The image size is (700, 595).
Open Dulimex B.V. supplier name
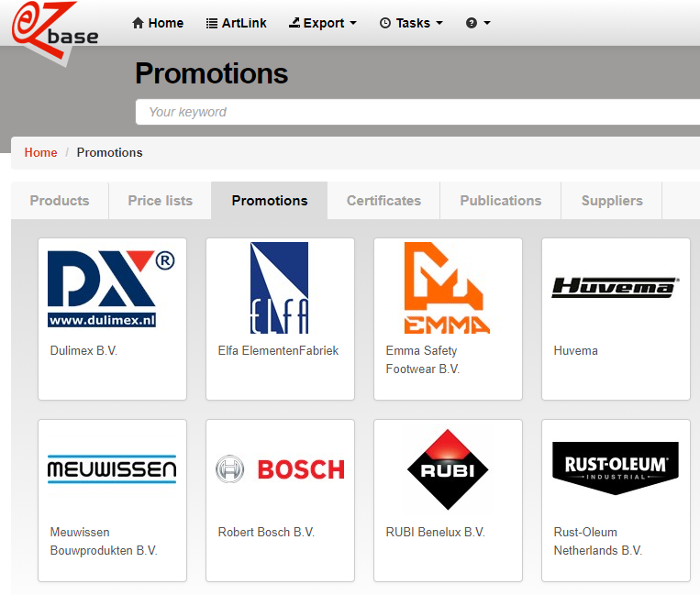coord(83,350)
